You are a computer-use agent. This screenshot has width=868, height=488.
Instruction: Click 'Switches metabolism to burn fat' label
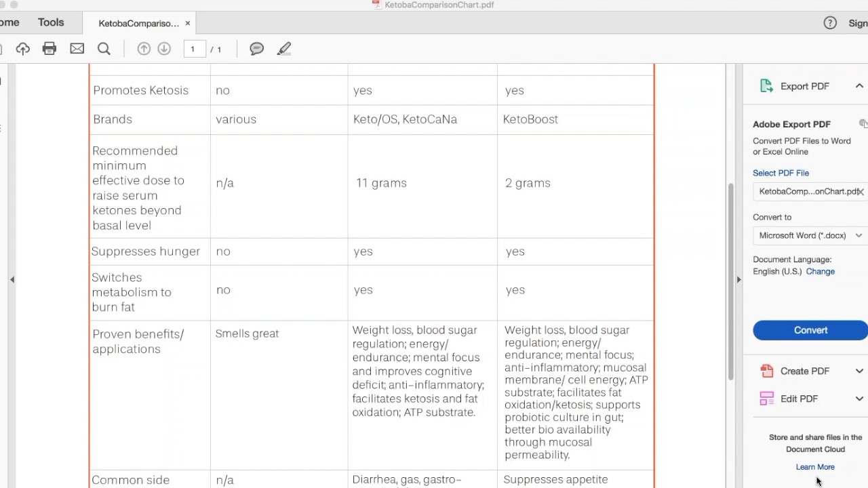[132, 292]
